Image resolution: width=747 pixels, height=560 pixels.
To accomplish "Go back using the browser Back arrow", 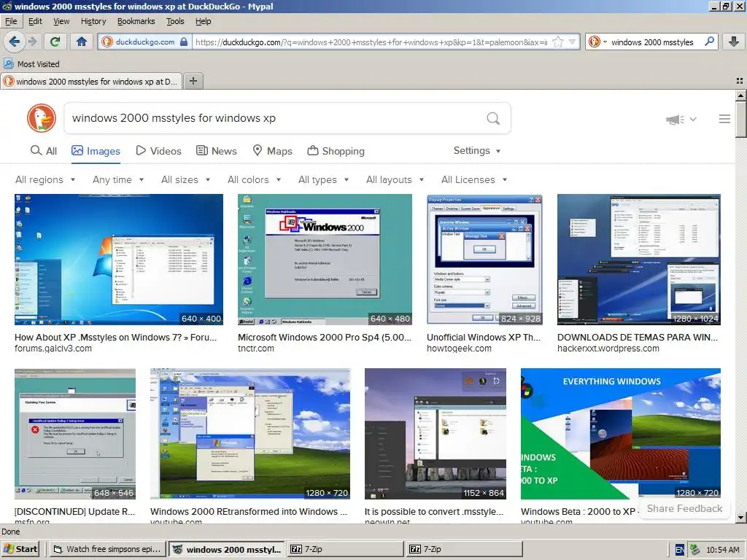I will 15,42.
